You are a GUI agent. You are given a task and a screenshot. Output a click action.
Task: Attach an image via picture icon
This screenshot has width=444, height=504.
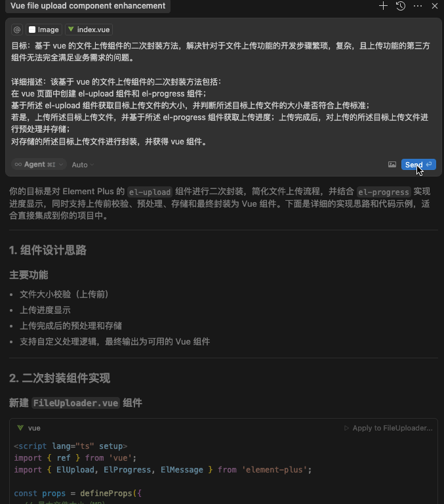point(392,165)
